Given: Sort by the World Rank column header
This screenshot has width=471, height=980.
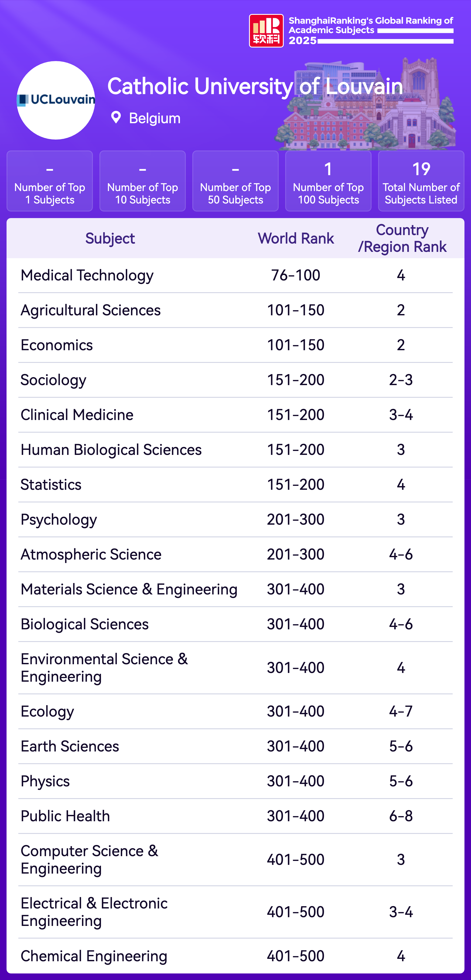Looking at the screenshot, I should point(296,239).
